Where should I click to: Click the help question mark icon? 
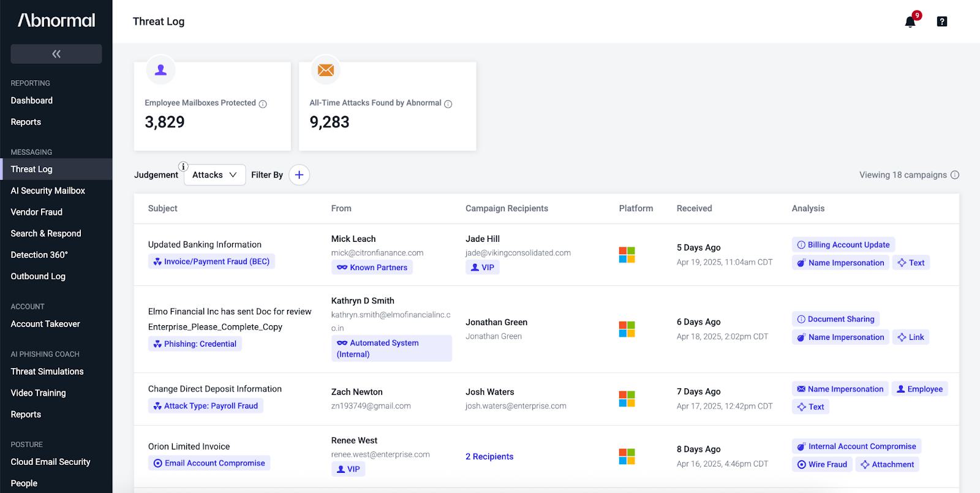(x=942, y=21)
